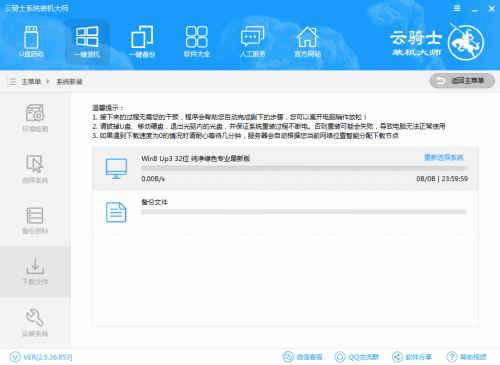
Task: Click the Win8 Up3 32位 system title
Action: coord(196,158)
